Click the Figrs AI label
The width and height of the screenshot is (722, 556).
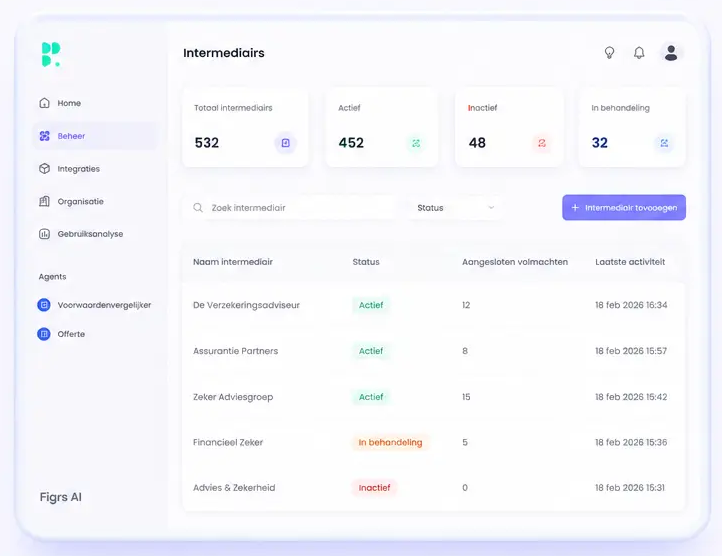pos(61,497)
